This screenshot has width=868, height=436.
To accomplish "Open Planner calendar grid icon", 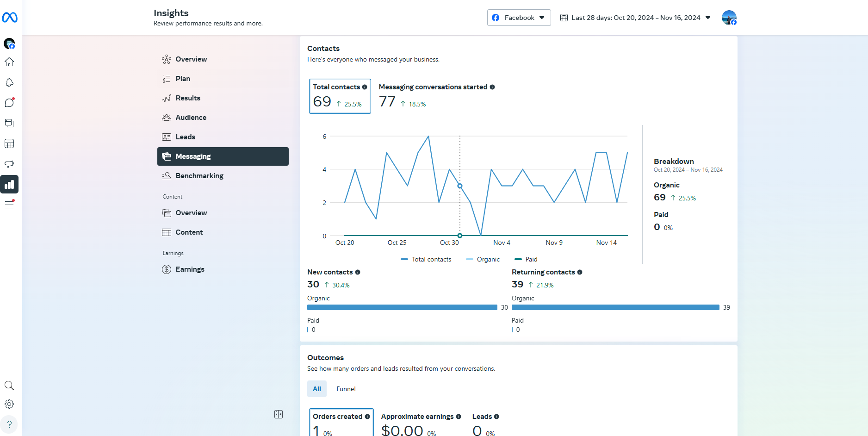I will 9,143.
